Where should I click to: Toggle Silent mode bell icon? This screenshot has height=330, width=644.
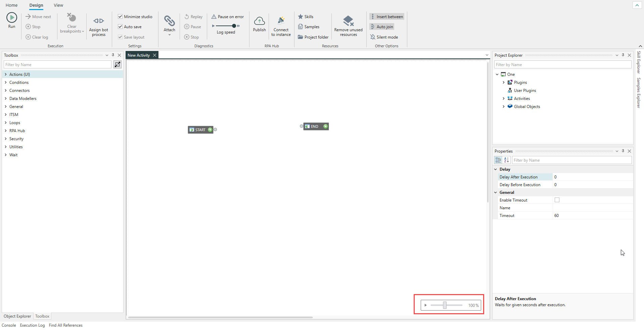[373, 37]
